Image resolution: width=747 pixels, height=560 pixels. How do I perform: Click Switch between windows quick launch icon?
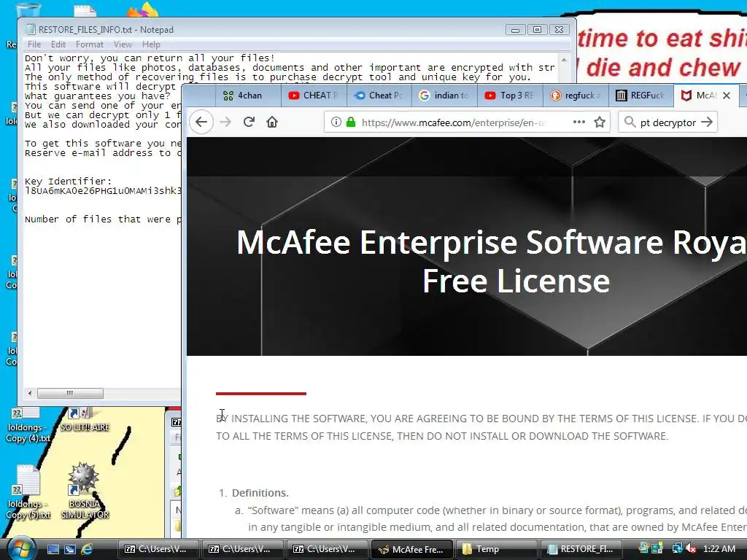pyautogui.click(x=70, y=549)
